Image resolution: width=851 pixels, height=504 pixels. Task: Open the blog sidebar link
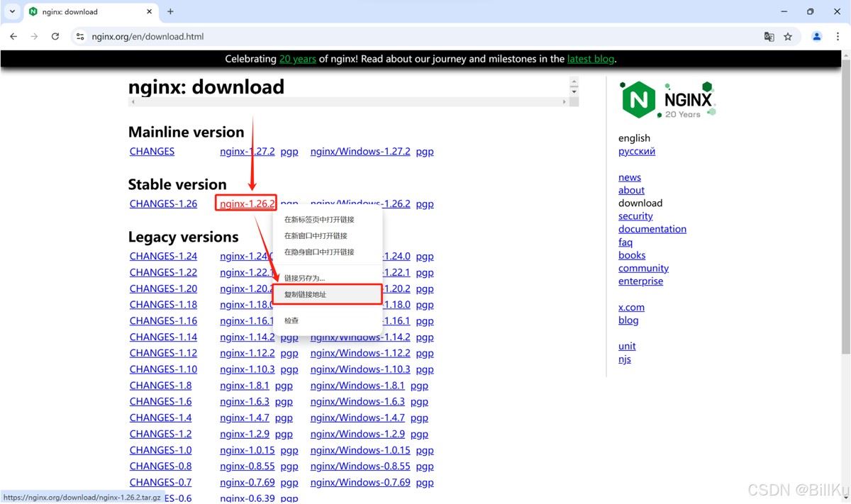click(628, 320)
